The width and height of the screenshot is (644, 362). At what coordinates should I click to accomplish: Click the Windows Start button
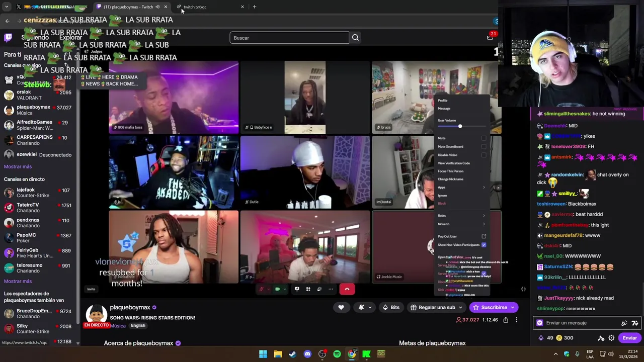tap(263, 354)
